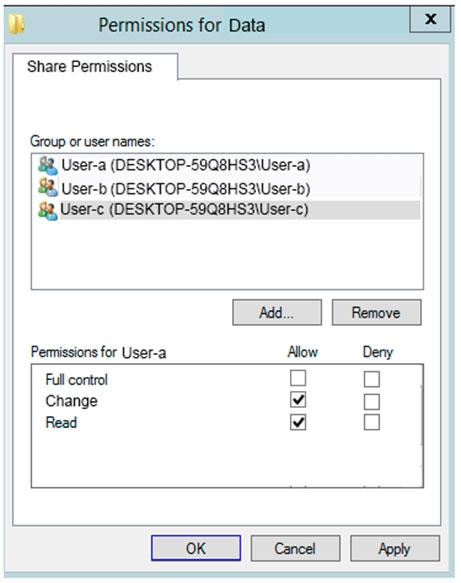
Task: Tick the Full control Deny checkbox
Action: (372, 379)
